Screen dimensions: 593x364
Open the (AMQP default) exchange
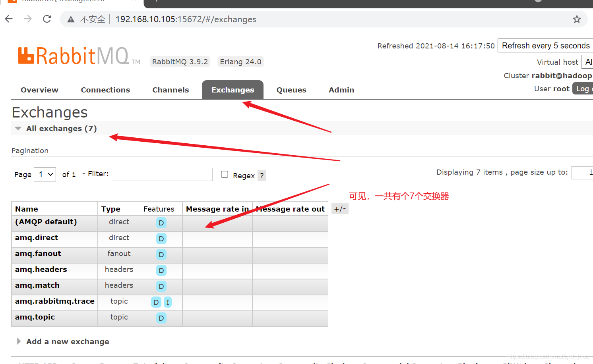tap(46, 222)
